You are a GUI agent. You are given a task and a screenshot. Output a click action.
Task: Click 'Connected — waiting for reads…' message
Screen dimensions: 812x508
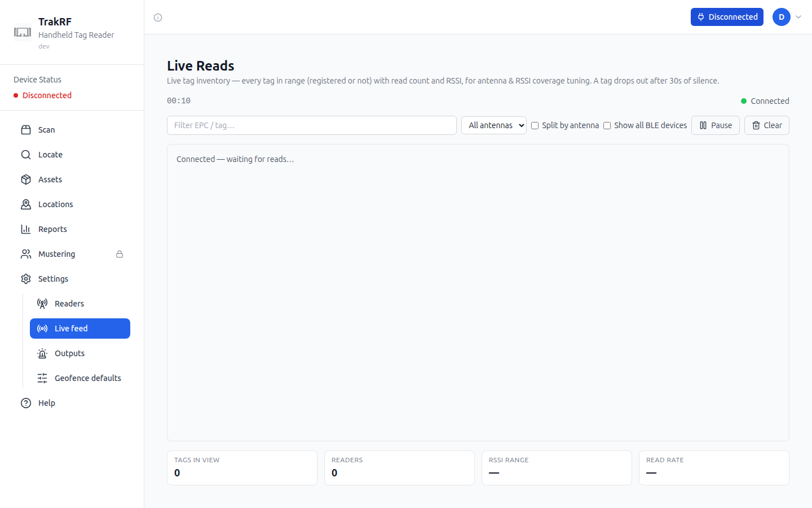[235, 159]
